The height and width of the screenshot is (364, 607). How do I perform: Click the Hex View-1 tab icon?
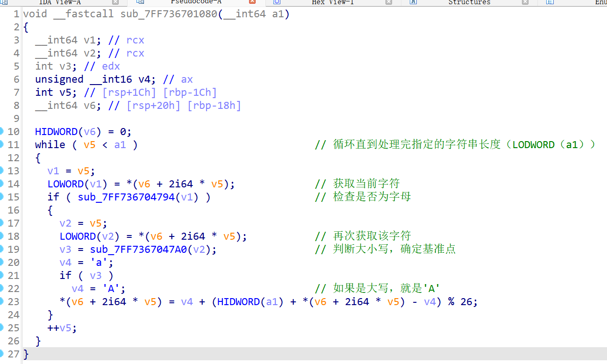277,3
